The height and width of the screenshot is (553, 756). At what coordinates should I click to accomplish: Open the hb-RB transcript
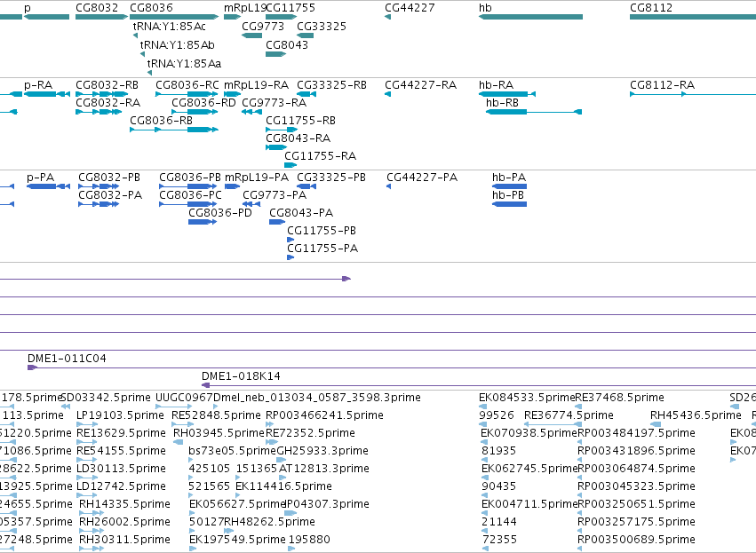[503, 103]
